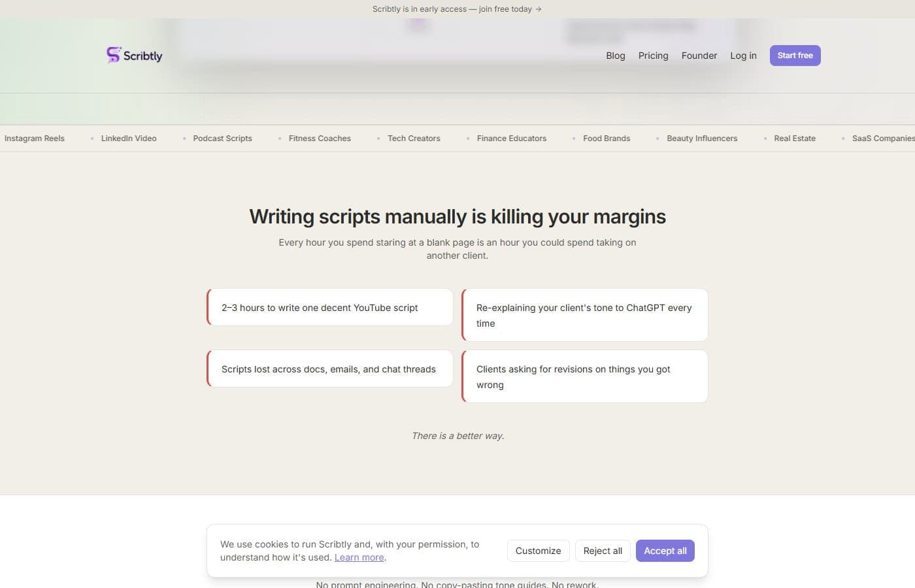Viewport: 915px width, 588px height.
Task: Click the Finance Educators ticker item
Action: 511,139
